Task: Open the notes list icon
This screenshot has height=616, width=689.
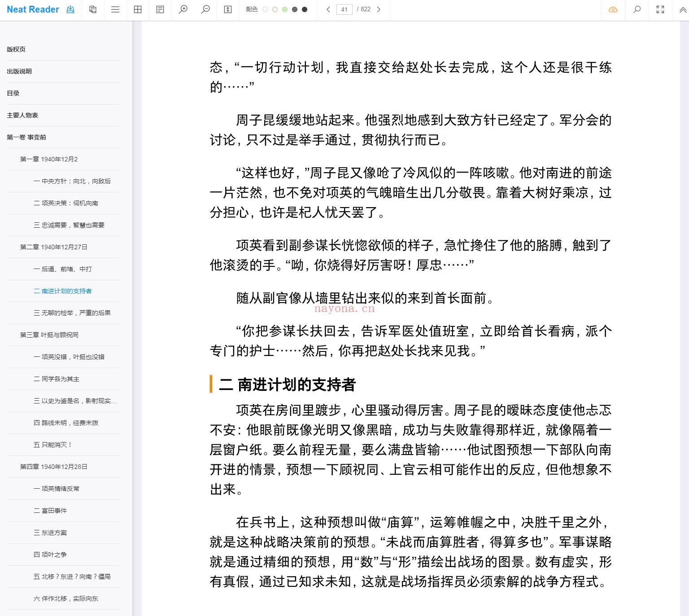Action: pyautogui.click(x=160, y=9)
